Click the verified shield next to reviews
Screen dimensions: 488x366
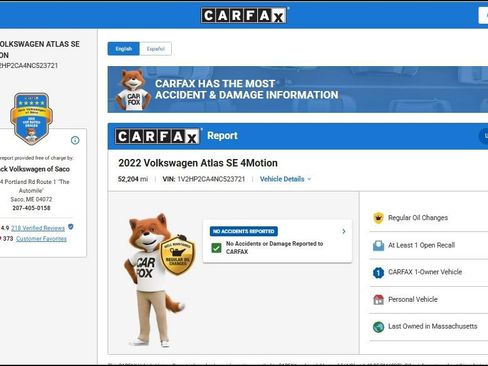[71, 227]
